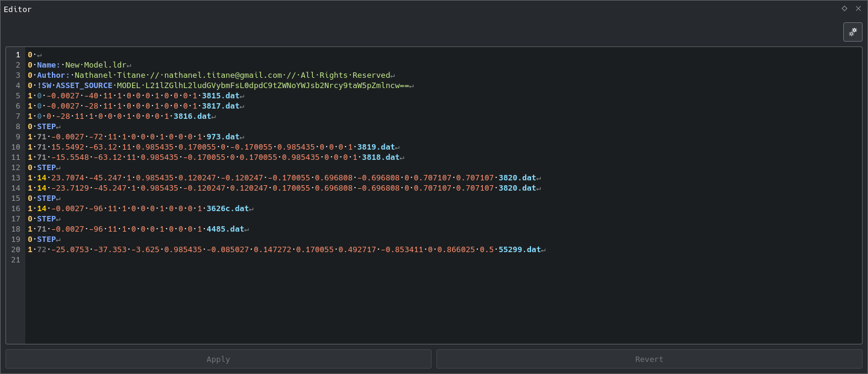Screen dimensions: 868x374
Task: Click the 973.dat part reference
Action: coord(223,137)
